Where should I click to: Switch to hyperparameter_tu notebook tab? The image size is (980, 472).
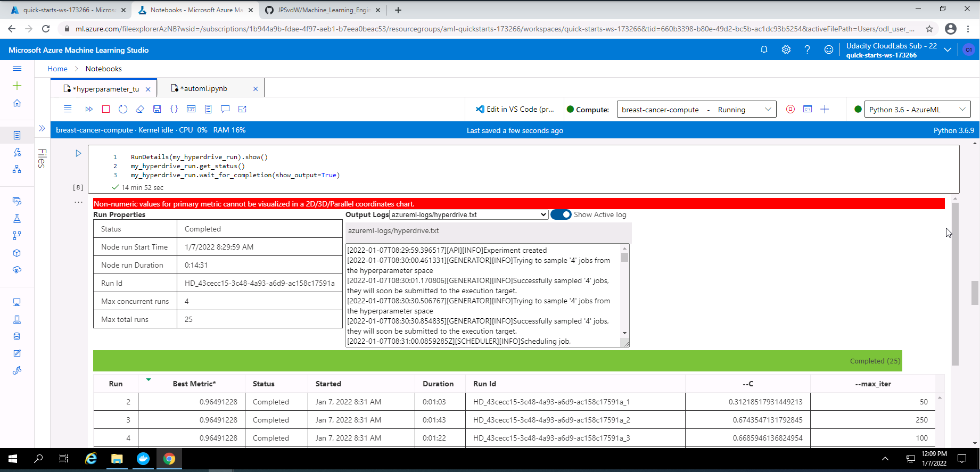click(104, 89)
